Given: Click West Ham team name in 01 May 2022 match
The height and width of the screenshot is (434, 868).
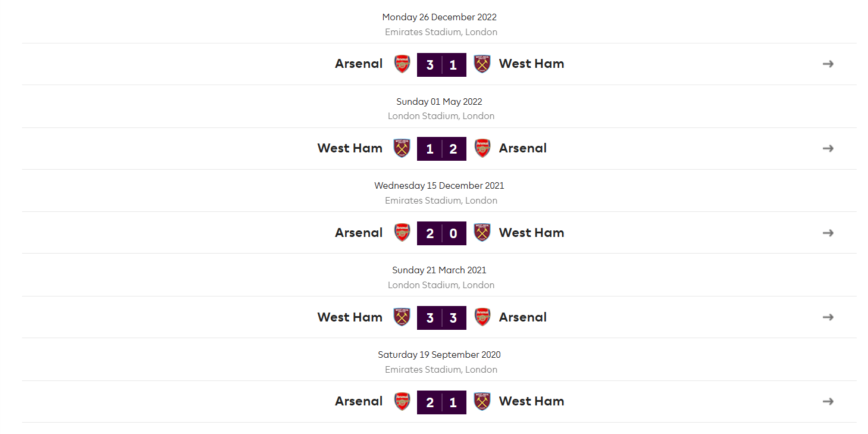Looking at the screenshot, I should (x=350, y=148).
